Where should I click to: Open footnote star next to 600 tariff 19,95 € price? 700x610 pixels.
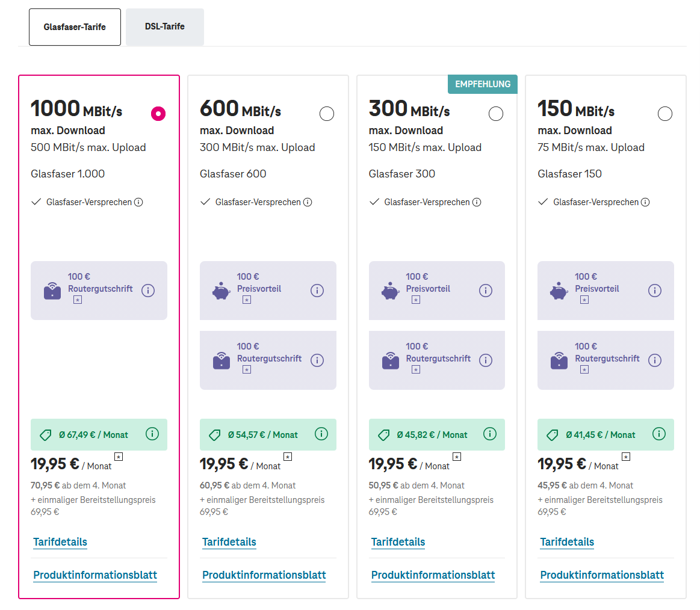coord(288,457)
